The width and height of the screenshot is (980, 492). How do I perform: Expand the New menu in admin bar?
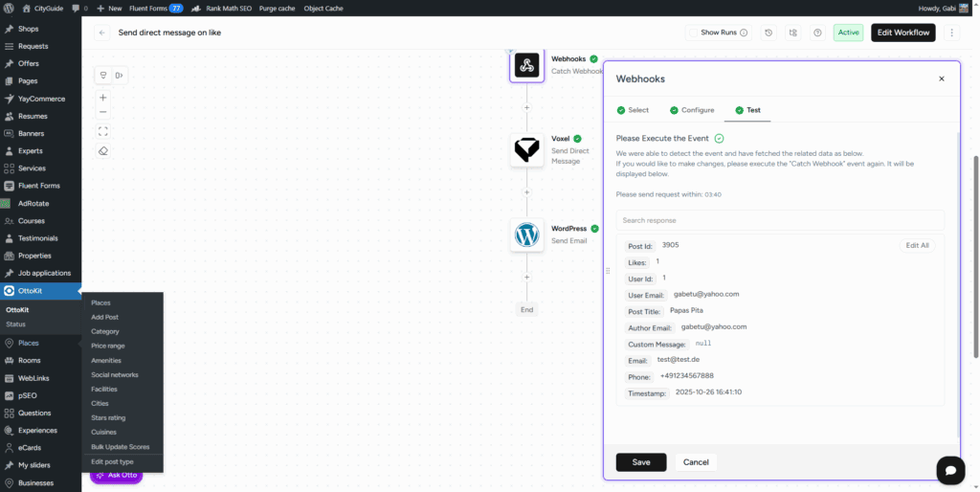coord(109,8)
